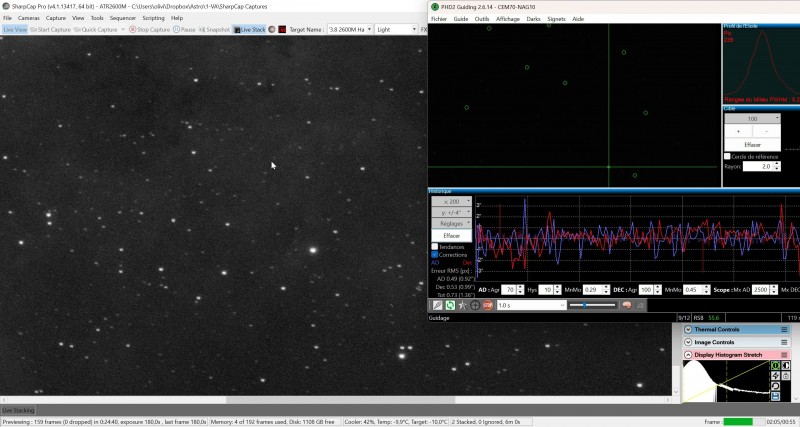Open the Light frame type dropdown

tap(396, 30)
